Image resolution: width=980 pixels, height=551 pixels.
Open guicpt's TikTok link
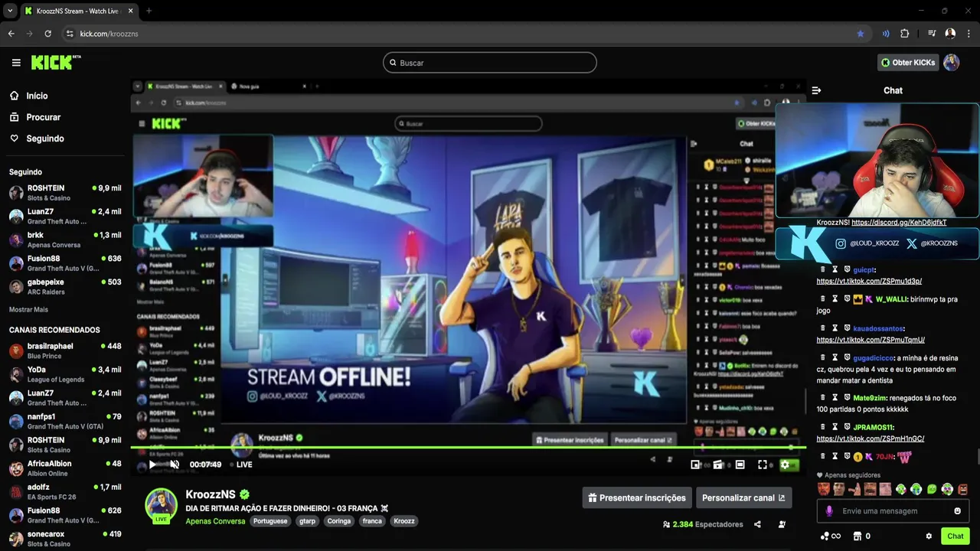869,282
